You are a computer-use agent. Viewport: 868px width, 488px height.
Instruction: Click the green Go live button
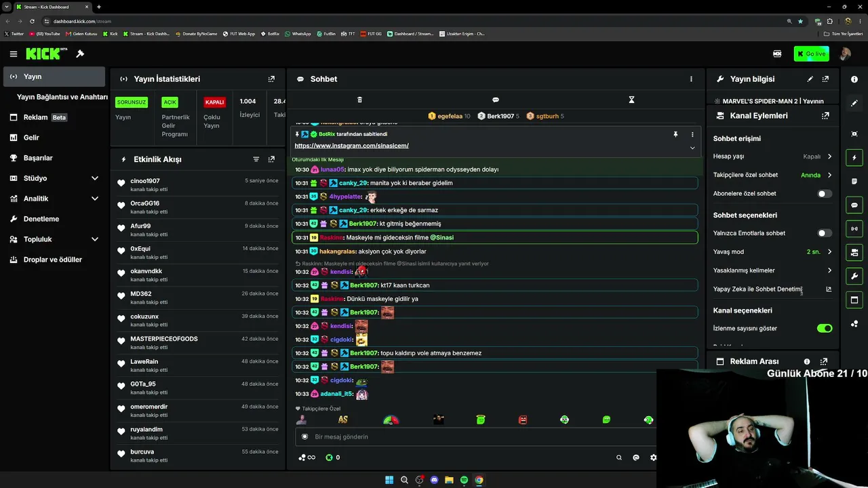(x=811, y=54)
